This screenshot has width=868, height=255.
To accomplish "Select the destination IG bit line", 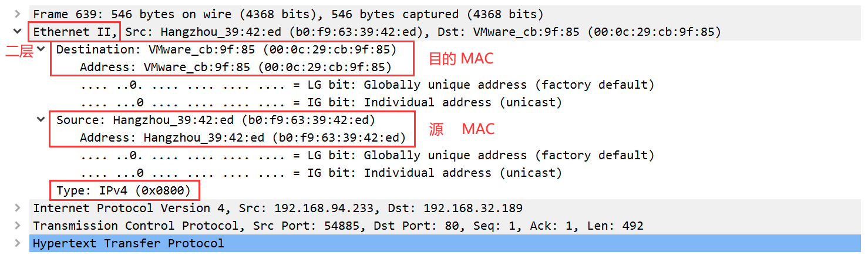I will (321, 102).
